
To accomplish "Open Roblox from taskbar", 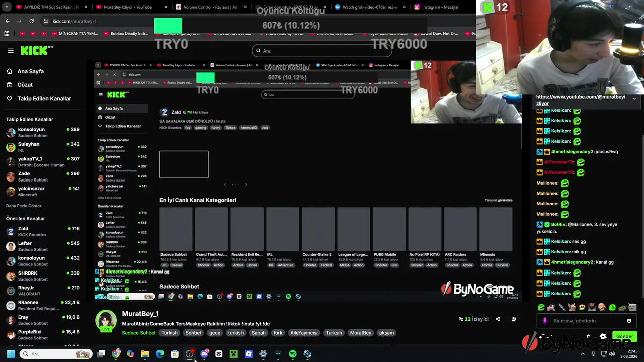I will [249, 354].
